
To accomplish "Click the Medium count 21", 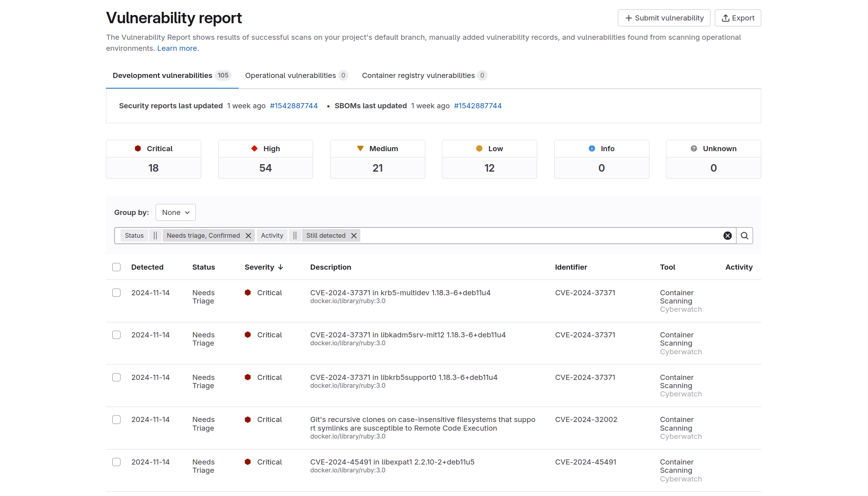I will [378, 168].
